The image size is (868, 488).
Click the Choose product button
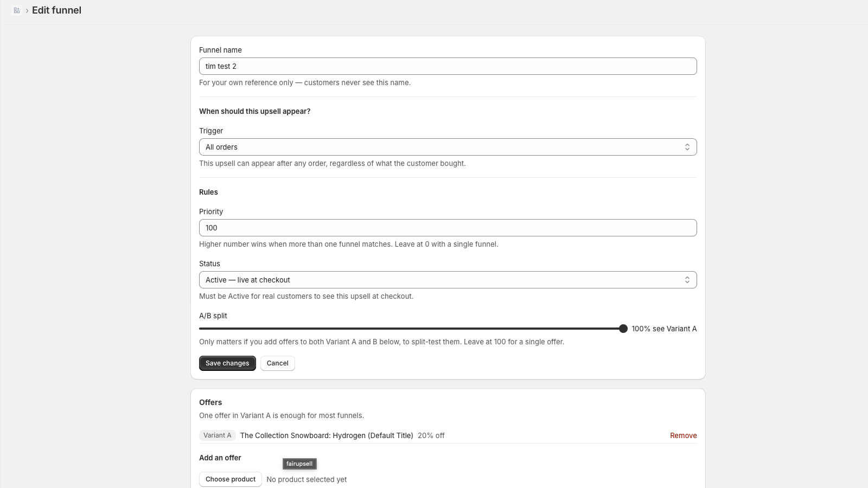(x=230, y=479)
